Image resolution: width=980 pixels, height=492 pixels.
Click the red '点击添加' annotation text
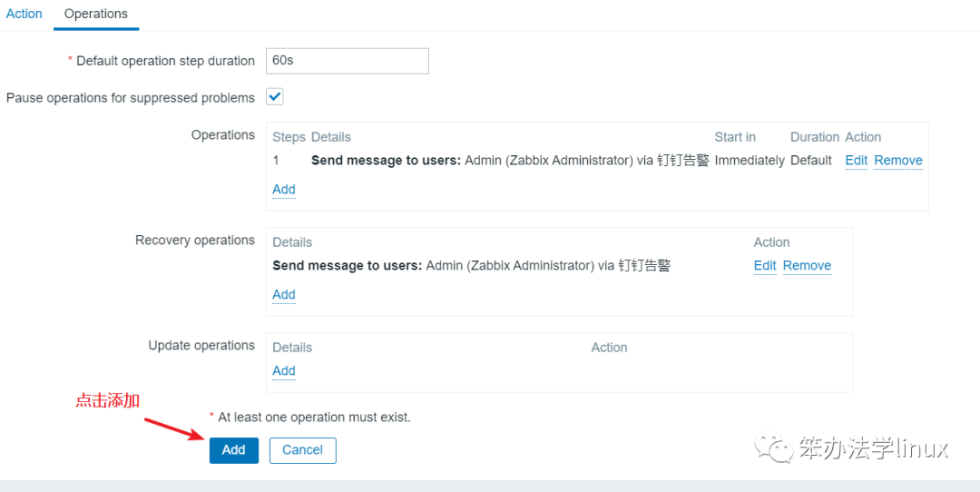[x=107, y=400]
